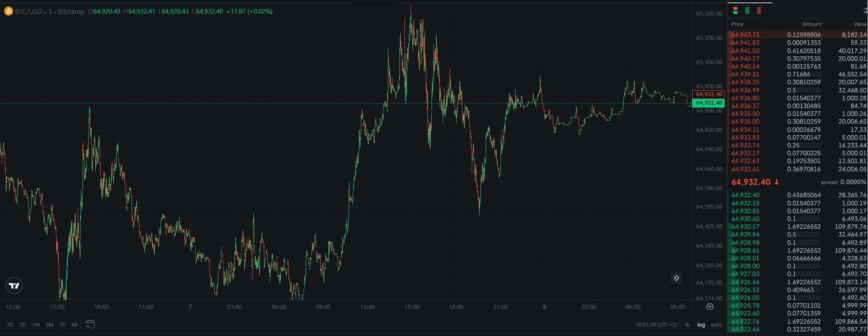Viewport: 868px width, 336px height.
Task: Show both bids and asks order book view
Action: click(x=735, y=11)
